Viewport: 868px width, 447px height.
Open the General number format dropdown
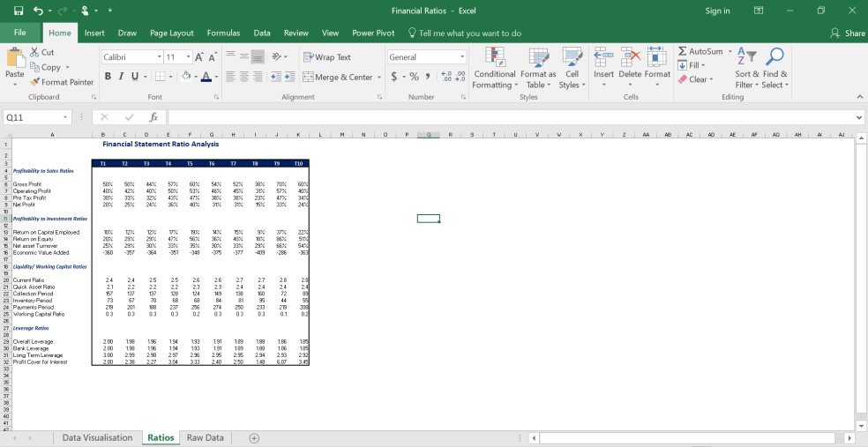(462, 57)
